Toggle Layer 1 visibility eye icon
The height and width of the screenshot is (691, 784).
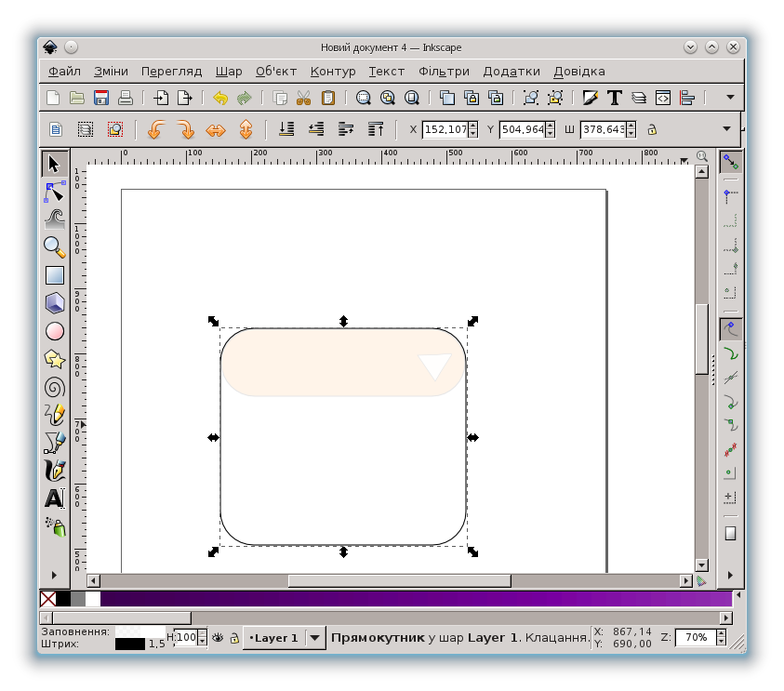[x=218, y=638]
